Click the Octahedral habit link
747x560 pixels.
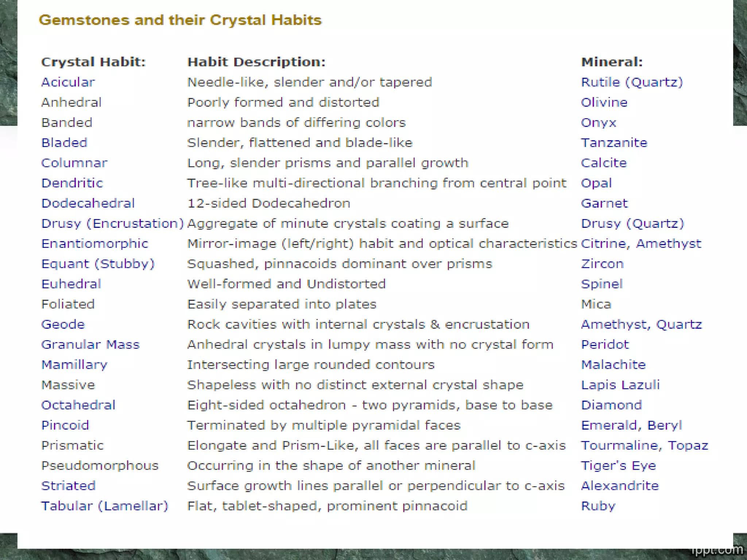pos(78,405)
